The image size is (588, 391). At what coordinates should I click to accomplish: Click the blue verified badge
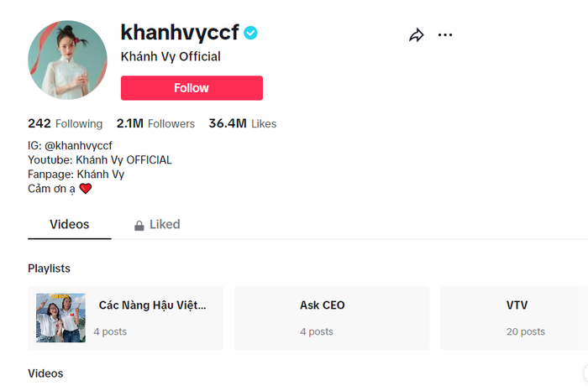[x=251, y=33]
